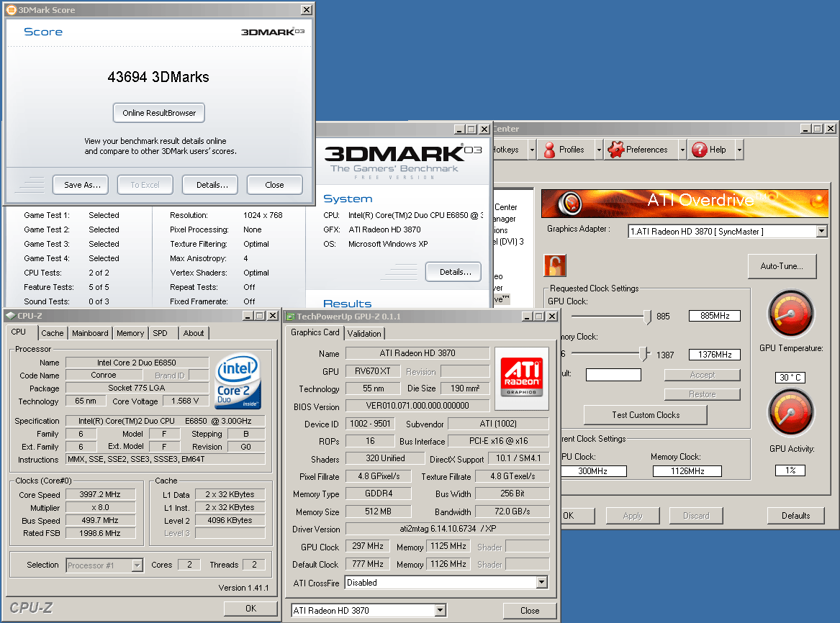840x623 pixels.
Task: Click the GPU-Z title bar icon
Action: coord(290,317)
